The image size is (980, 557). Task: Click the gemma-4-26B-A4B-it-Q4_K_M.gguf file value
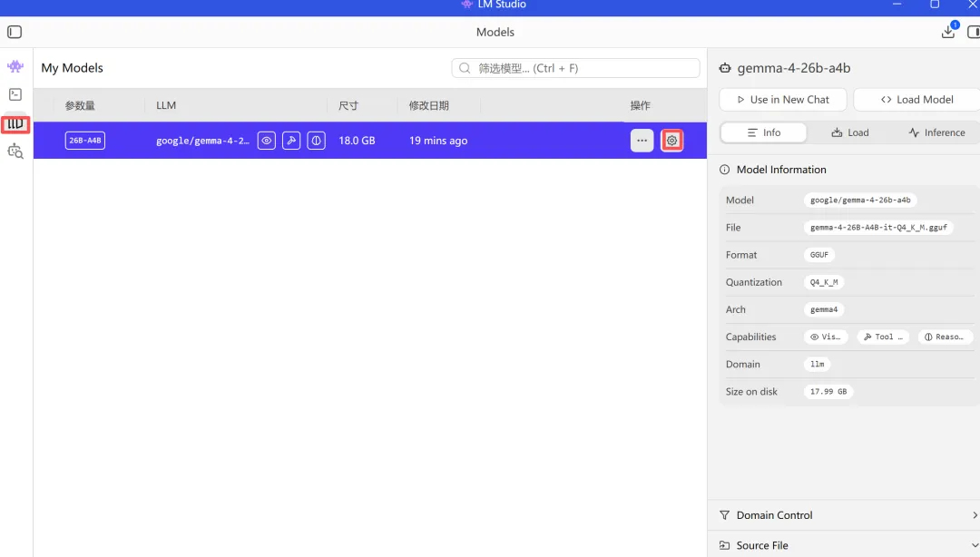[x=878, y=228]
